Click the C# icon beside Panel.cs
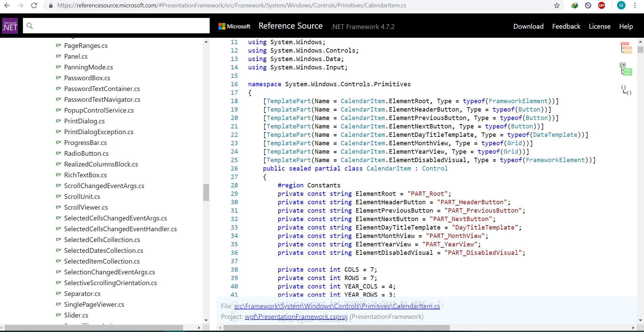644x332 pixels. pos(58,56)
